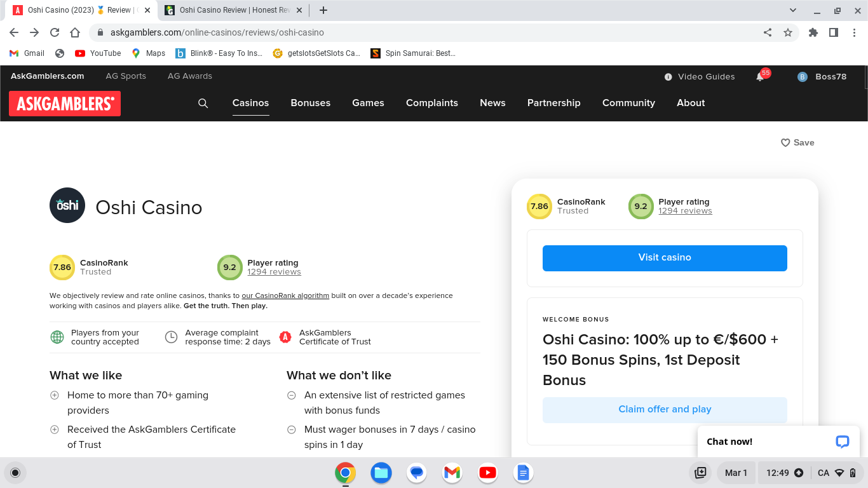Open the Files app in the shelf
The height and width of the screenshot is (488, 868).
tap(381, 473)
